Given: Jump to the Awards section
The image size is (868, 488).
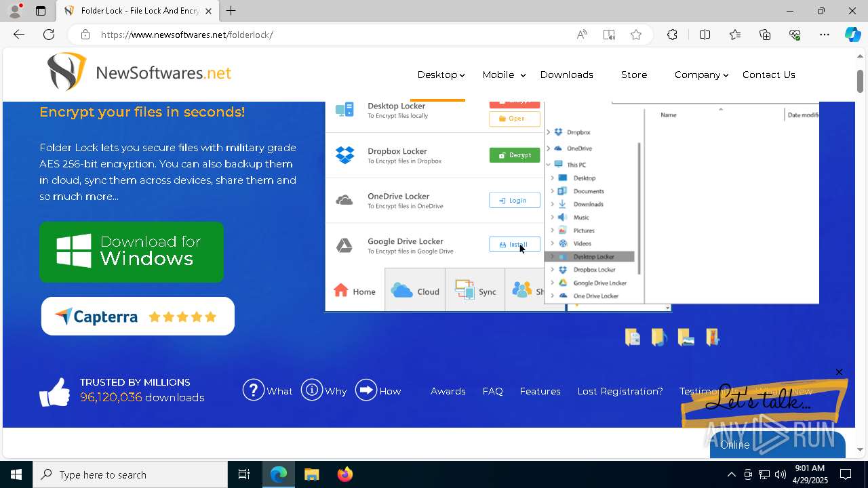Looking at the screenshot, I should (448, 391).
